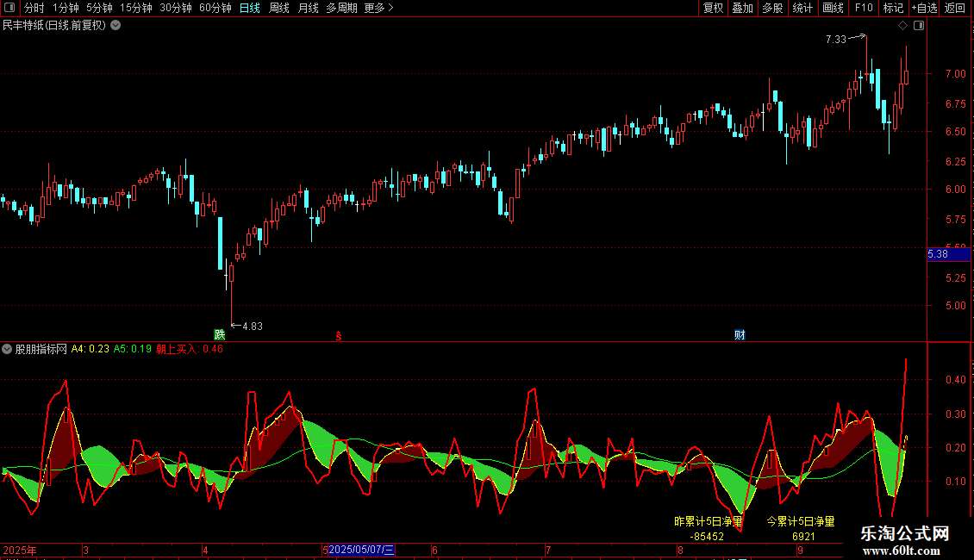This screenshot has height=560, width=974.
Task: Click the 5.38 price tag on the price axis
Action: [x=948, y=254]
